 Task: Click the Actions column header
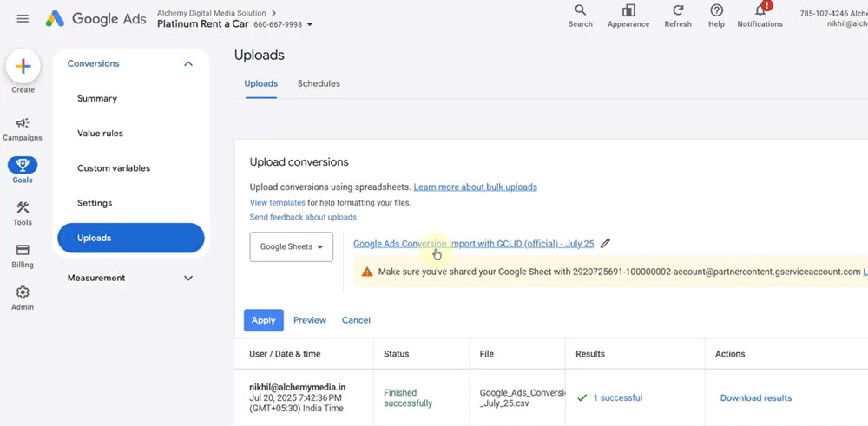[x=730, y=354]
